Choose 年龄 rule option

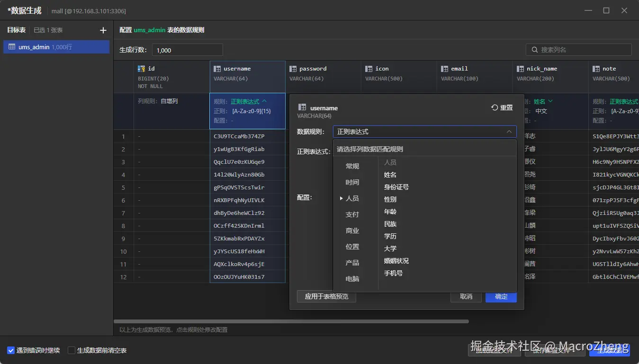pyautogui.click(x=390, y=212)
